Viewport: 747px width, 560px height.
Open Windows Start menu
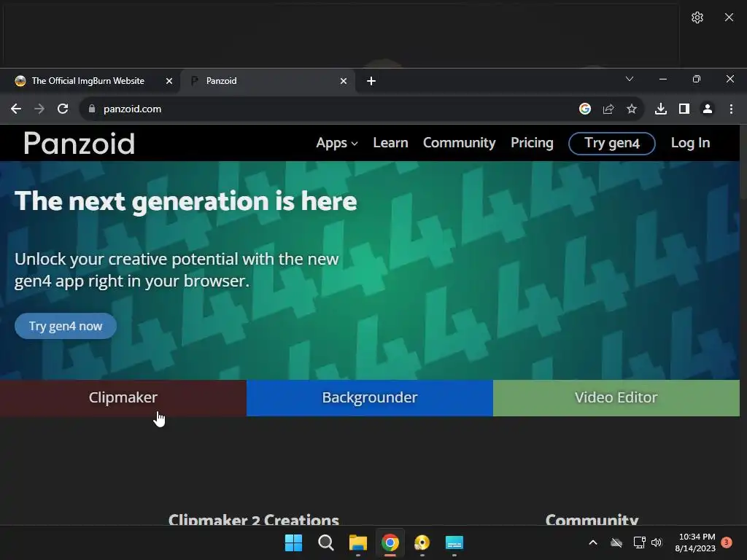click(293, 542)
